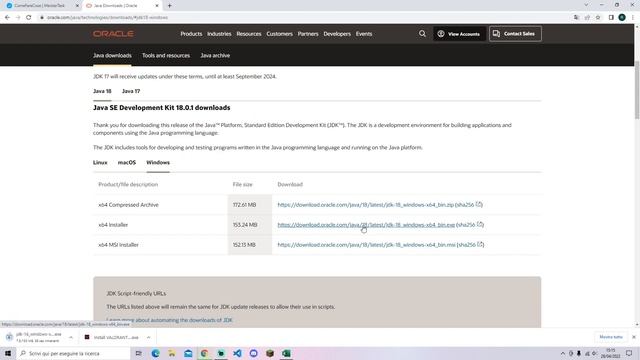This screenshot has width=640, height=360.
Task: Switch to Tools and resources tab
Action: point(166,56)
